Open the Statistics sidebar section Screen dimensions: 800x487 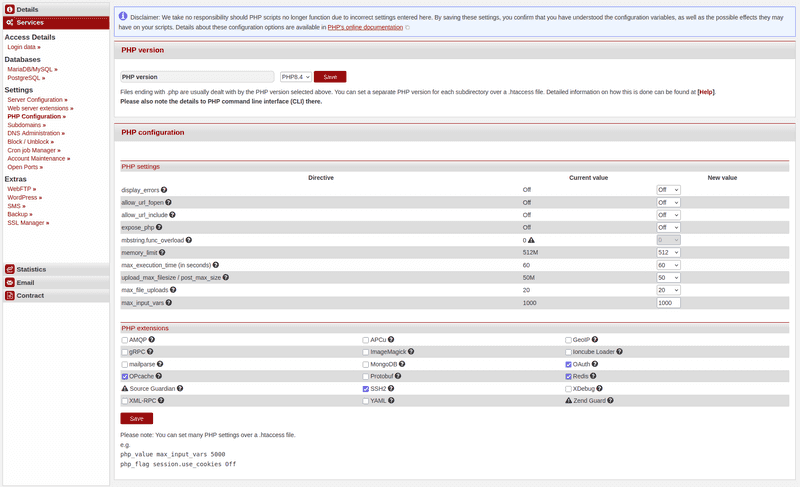click(x=31, y=269)
